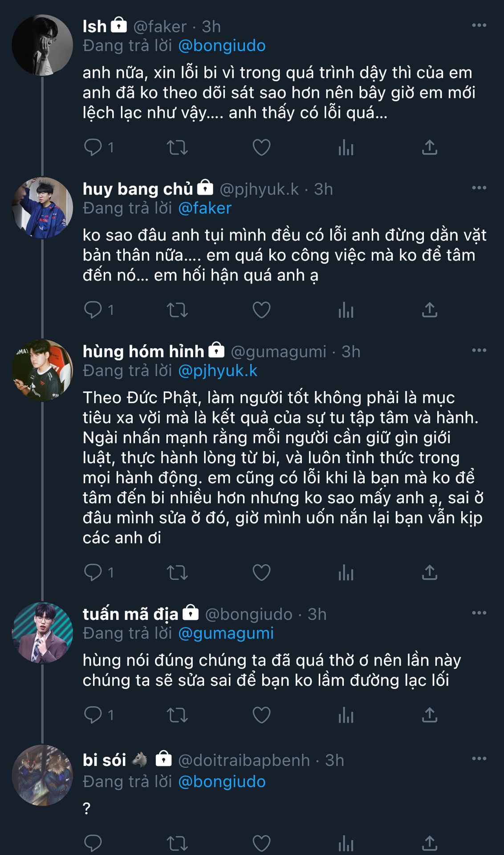The height and width of the screenshot is (855, 504).
Task: View analytics for tuấn mã địa's tweet
Action: (345, 715)
